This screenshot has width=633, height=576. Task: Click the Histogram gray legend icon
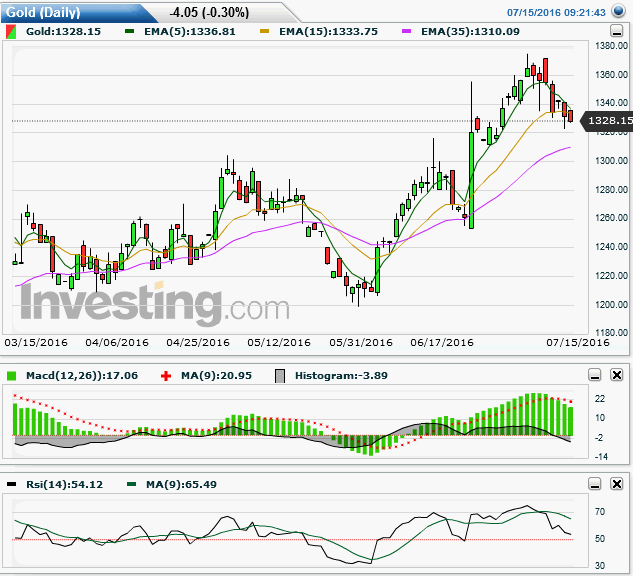[x=279, y=376]
